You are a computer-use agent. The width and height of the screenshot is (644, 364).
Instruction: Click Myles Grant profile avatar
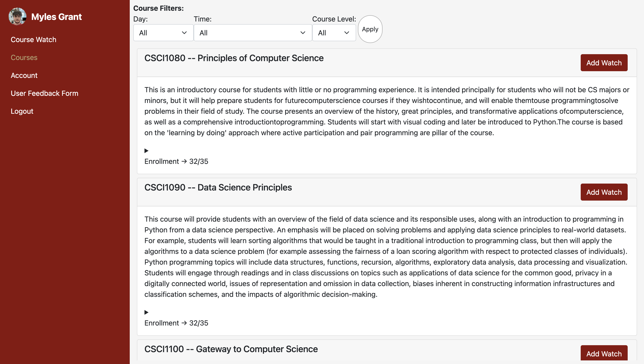point(17,17)
